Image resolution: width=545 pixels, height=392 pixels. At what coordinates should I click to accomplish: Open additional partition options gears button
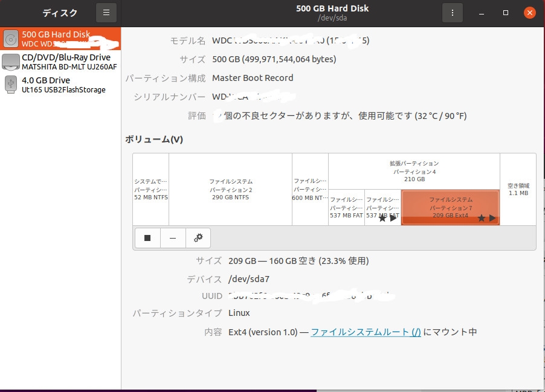tap(198, 238)
